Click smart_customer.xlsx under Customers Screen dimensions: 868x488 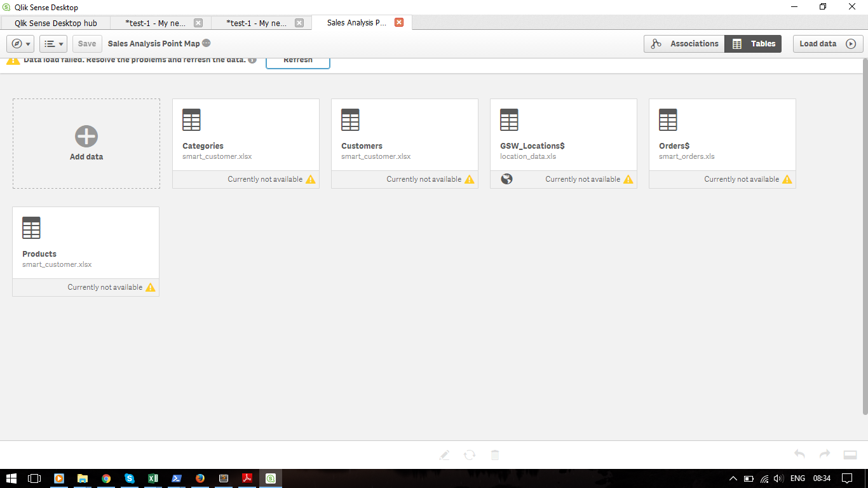pos(376,156)
